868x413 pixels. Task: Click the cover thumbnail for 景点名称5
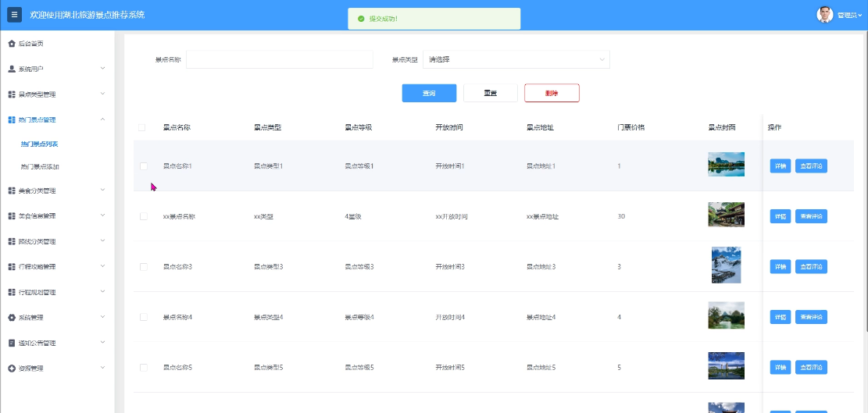[727, 365]
